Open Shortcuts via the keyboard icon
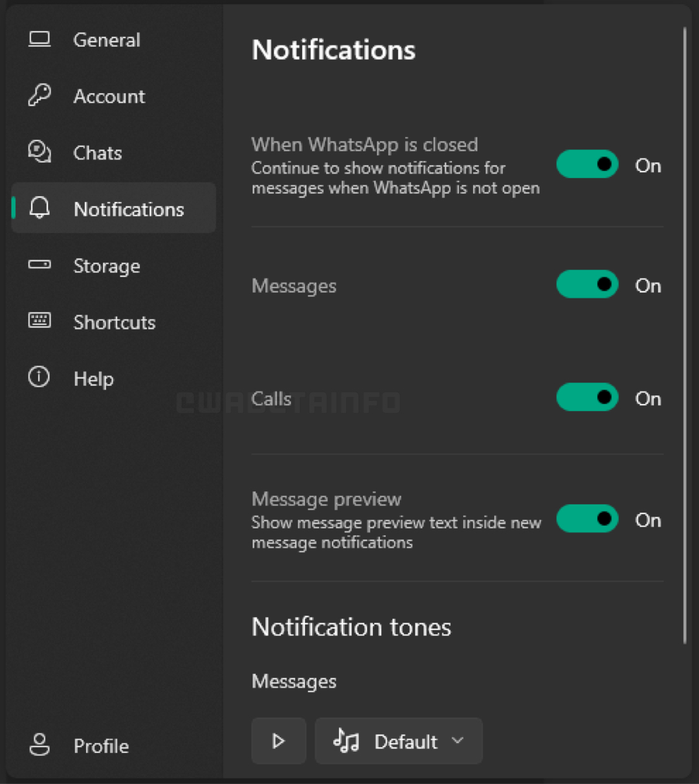The width and height of the screenshot is (699, 784). pos(39,321)
